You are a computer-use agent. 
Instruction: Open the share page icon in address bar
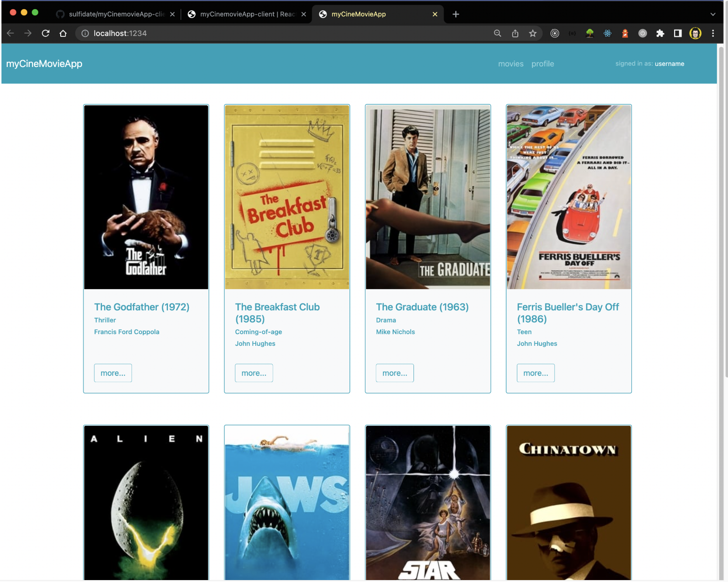pos(515,33)
